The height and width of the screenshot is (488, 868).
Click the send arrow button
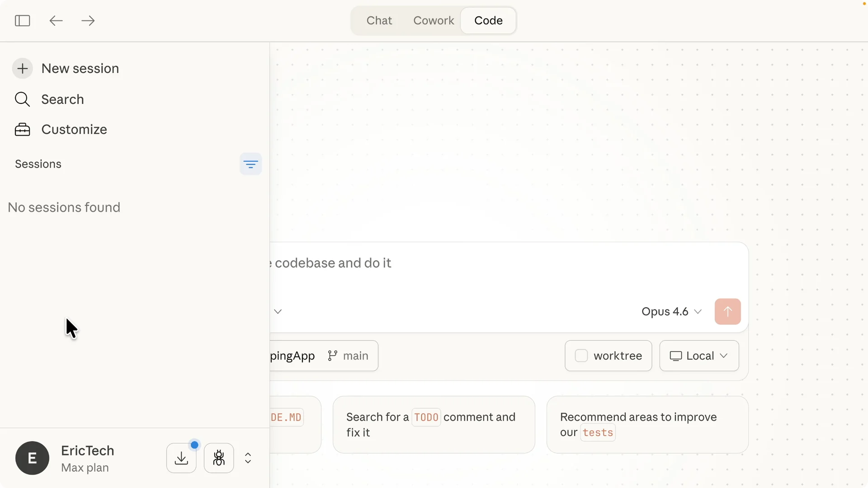pyautogui.click(x=727, y=312)
